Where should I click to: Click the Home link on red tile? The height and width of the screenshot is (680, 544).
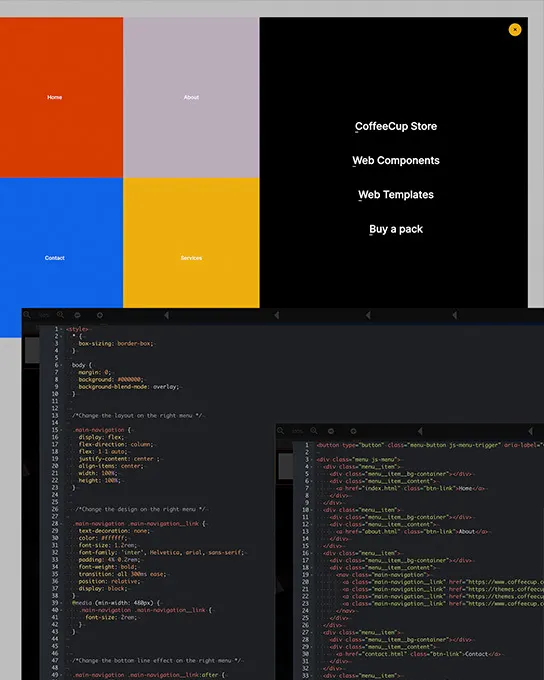pyautogui.click(x=55, y=97)
